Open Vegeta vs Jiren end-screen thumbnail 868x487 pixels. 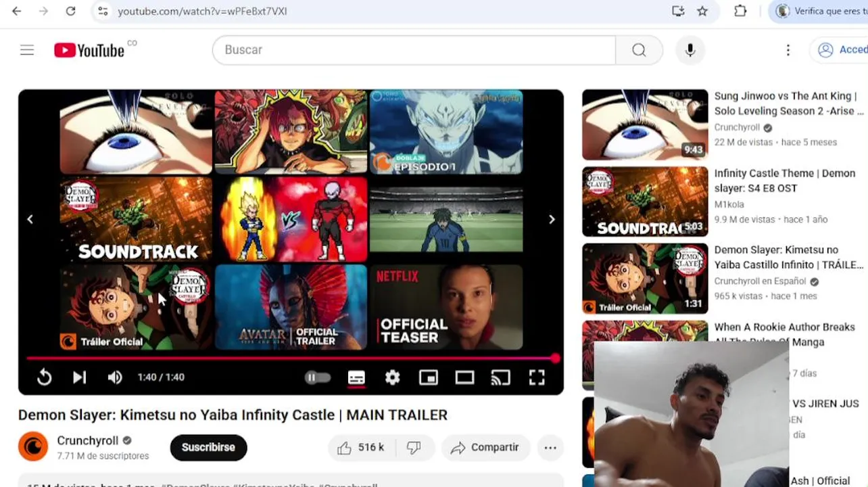click(291, 219)
